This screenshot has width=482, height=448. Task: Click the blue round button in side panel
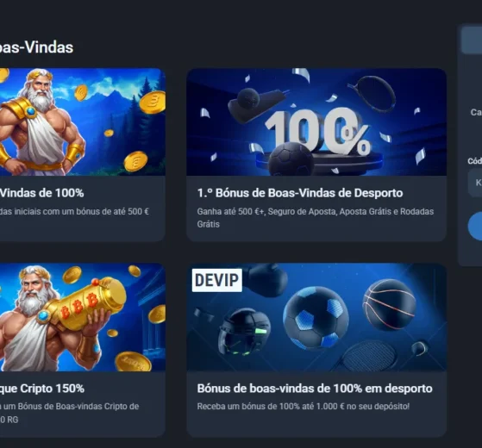tap(475, 226)
